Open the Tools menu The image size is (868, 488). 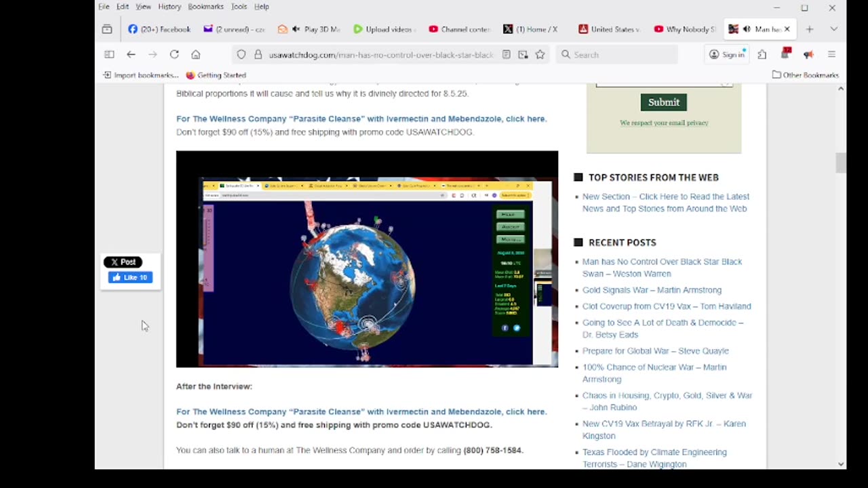[x=239, y=7]
